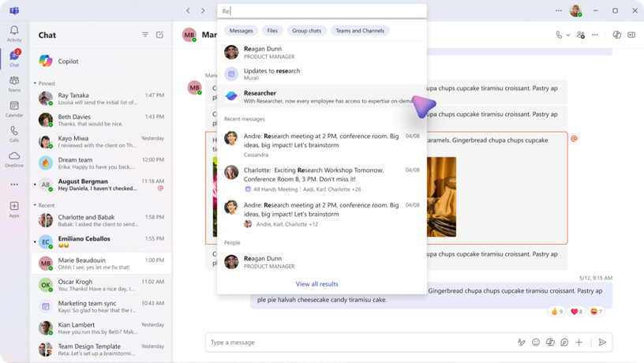The height and width of the screenshot is (363, 644).
Task: Select the Teams and Channels filter chip
Action: tap(360, 31)
